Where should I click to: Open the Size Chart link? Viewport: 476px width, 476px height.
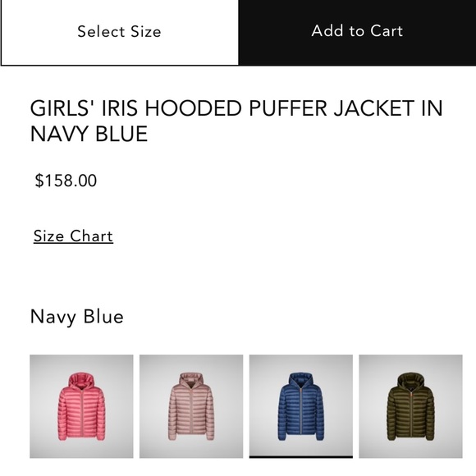[73, 236]
